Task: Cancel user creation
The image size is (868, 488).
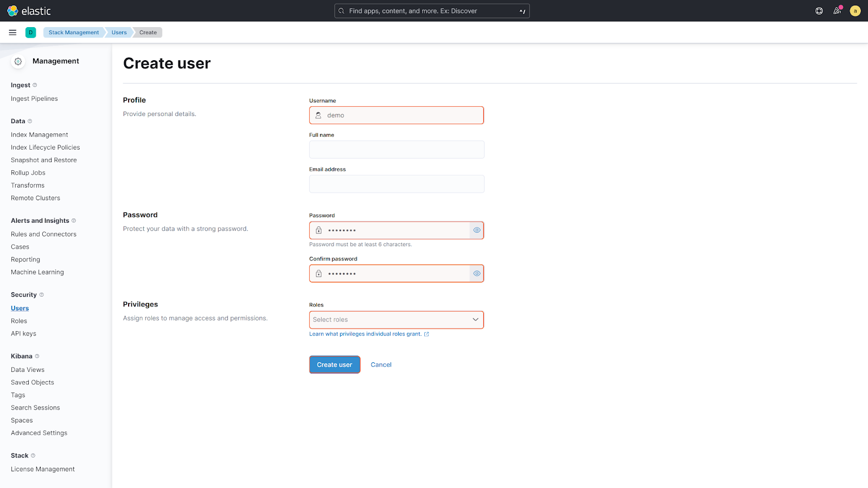Action: point(381,365)
